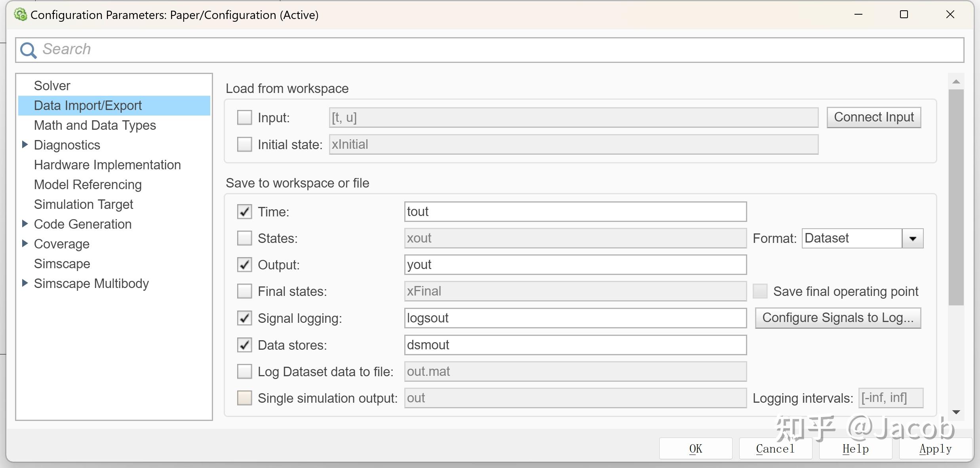Expand the Diagnostics tree node
This screenshot has width=980, height=468.
click(x=25, y=145)
